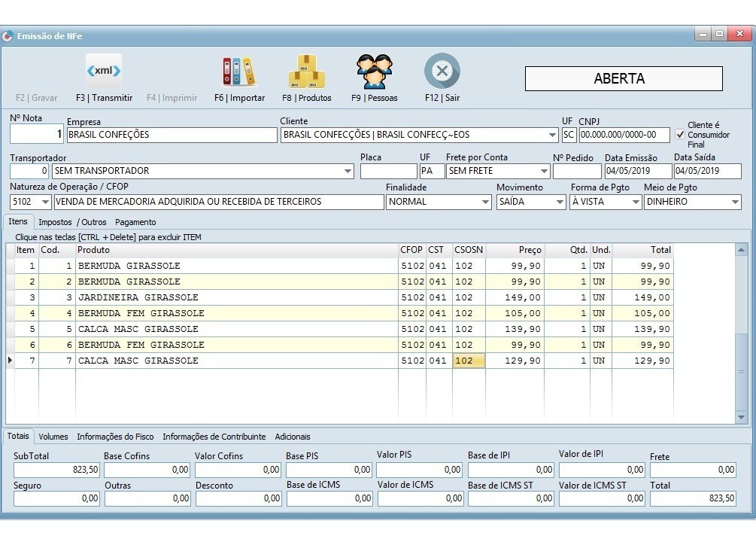The image size is (756, 545).
Task: Click the Data Saída field
Action: (707, 171)
